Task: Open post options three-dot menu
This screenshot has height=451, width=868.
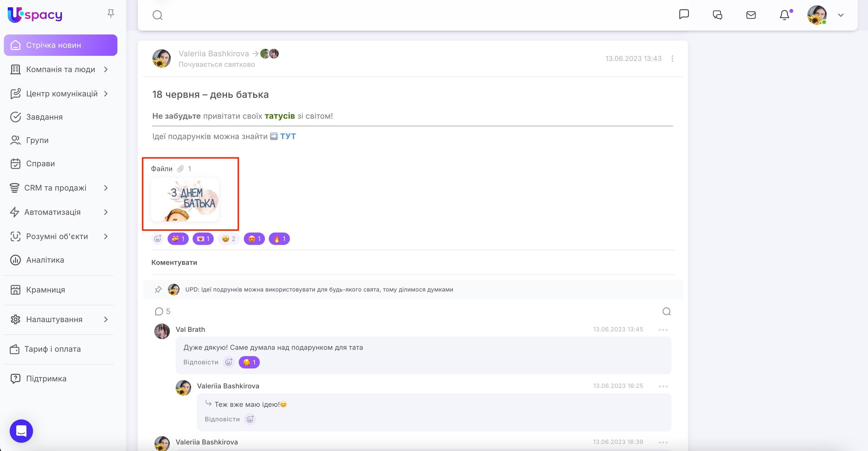Action: (672, 59)
